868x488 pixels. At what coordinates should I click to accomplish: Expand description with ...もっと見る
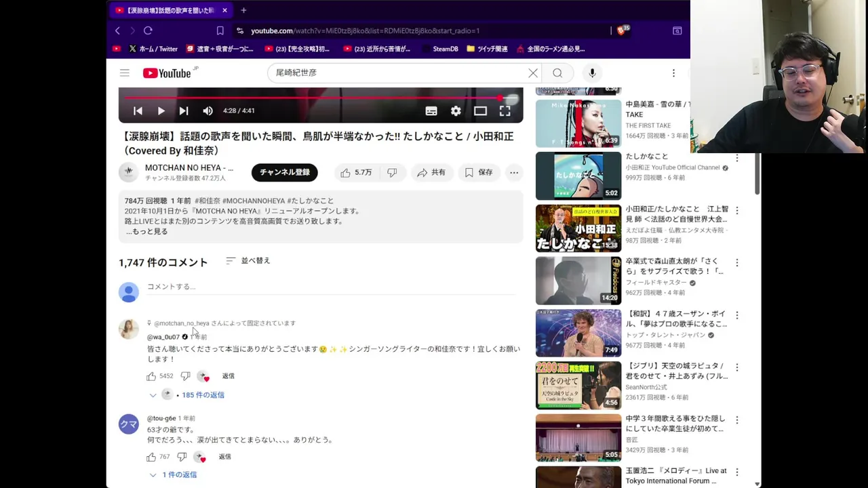tap(146, 231)
